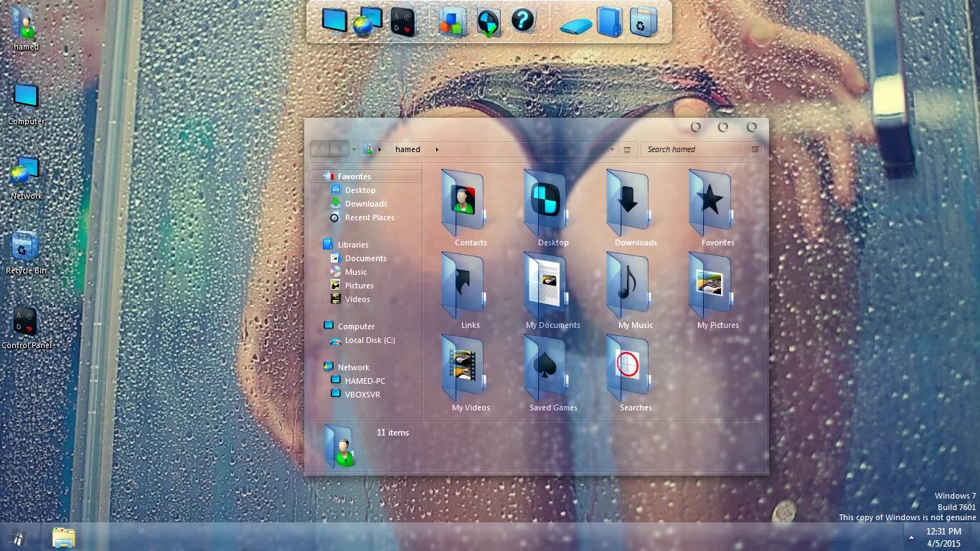This screenshot has height=551, width=980.
Task: Expand the dropdown beside the navigation buttons
Action: pos(354,149)
